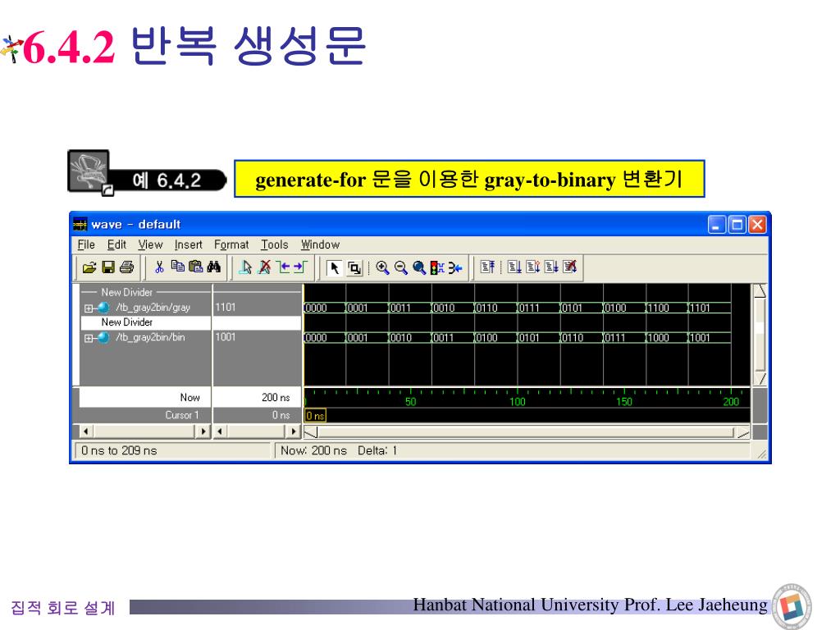Open the Tools menu
Image resolution: width=840 pixels, height=630 pixels.
274,244
